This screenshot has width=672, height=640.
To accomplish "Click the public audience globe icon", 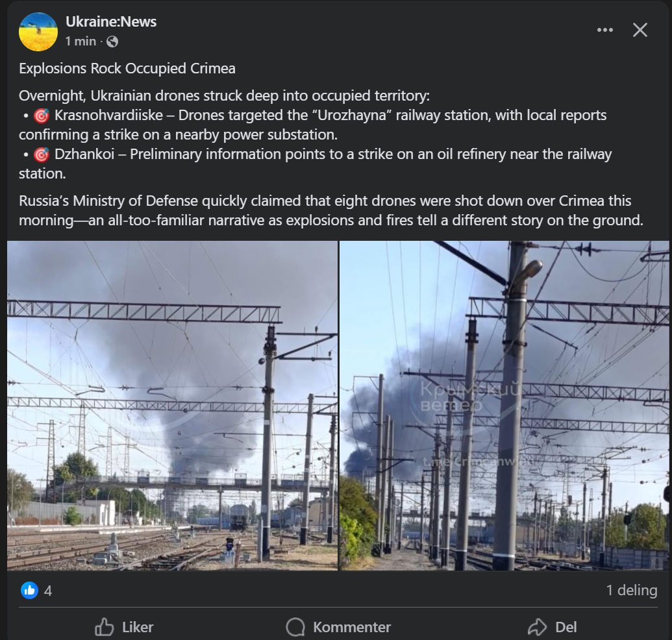I will (112, 42).
